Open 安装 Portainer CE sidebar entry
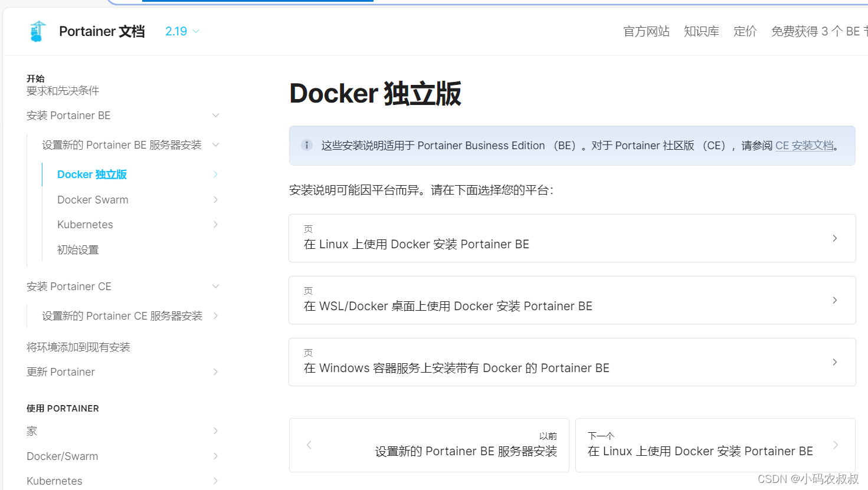Viewport: 868px width, 490px height. (x=68, y=287)
